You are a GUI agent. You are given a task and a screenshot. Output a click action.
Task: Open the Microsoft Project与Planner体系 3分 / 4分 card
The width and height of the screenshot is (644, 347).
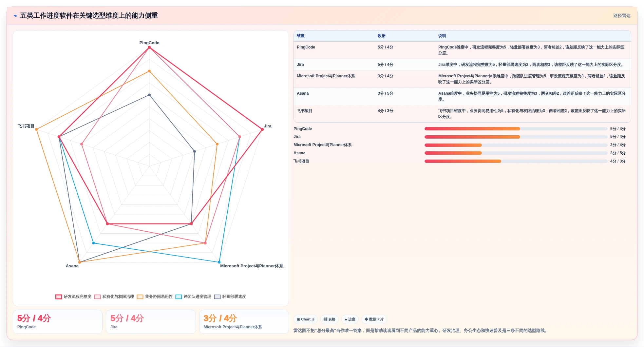244,322
